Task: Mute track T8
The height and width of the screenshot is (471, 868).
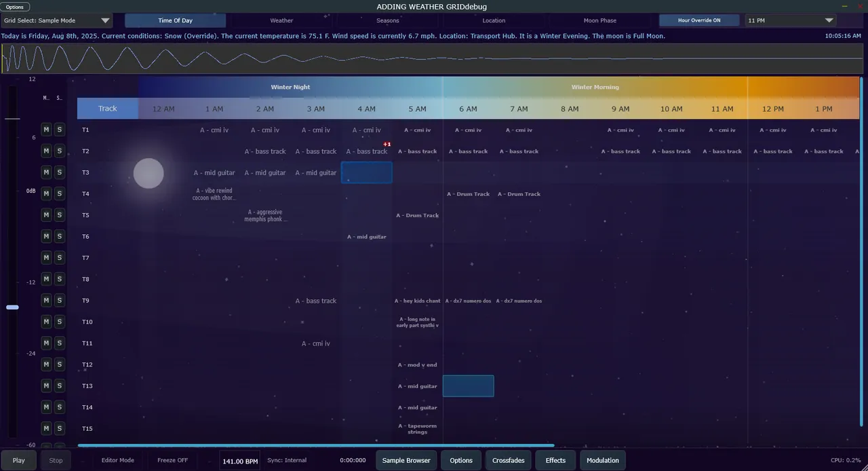Action: tap(45, 279)
